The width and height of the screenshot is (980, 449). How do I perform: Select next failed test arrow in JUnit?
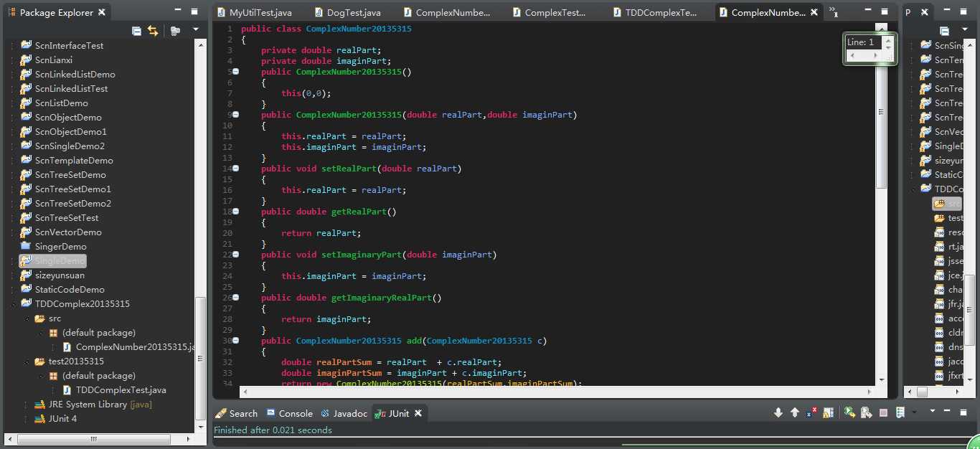[778, 412]
